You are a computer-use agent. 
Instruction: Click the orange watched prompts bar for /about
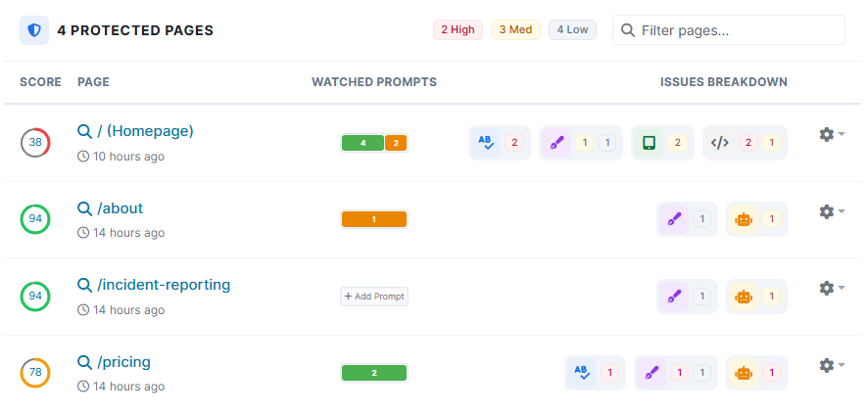pos(374,219)
